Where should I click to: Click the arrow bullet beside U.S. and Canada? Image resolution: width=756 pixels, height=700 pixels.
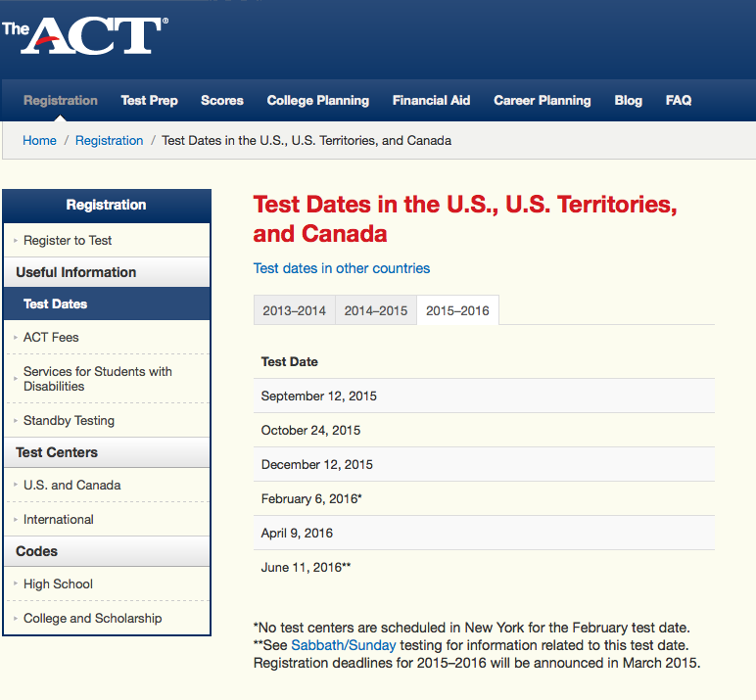[x=16, y=485]
